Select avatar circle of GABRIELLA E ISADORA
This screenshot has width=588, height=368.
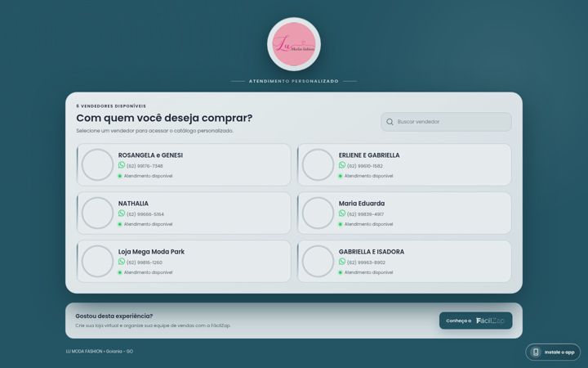(318, 261)
